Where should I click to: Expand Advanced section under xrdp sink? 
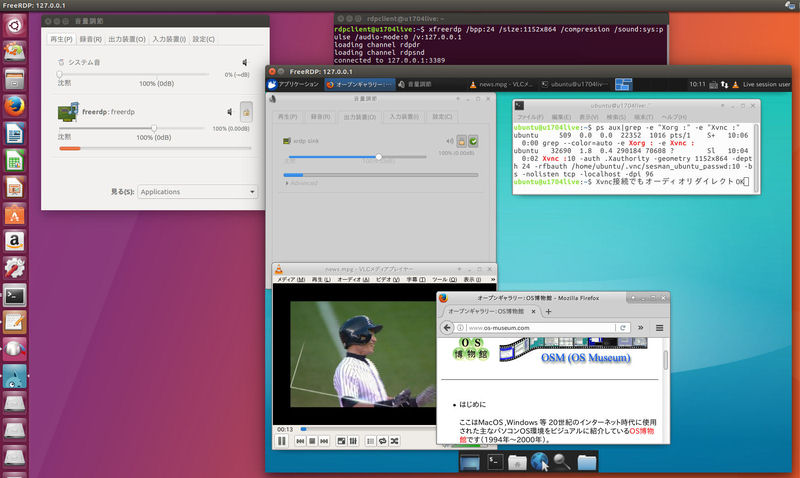click(x=302, y=183)
